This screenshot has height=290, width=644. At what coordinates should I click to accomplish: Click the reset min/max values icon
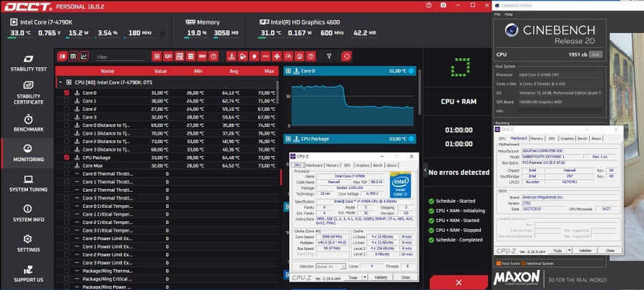tap(346, 57)
